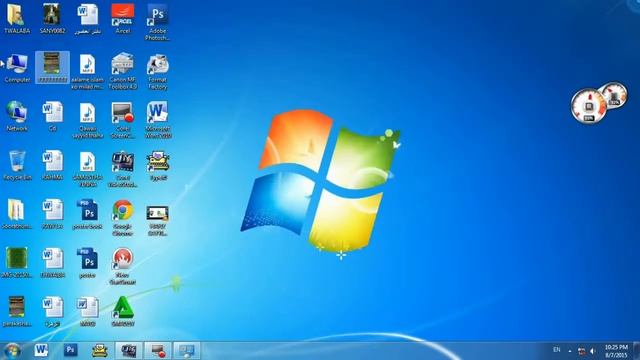640x360 pixels.
Task: Open the EN language bar indicator
Action: point(556,350)
